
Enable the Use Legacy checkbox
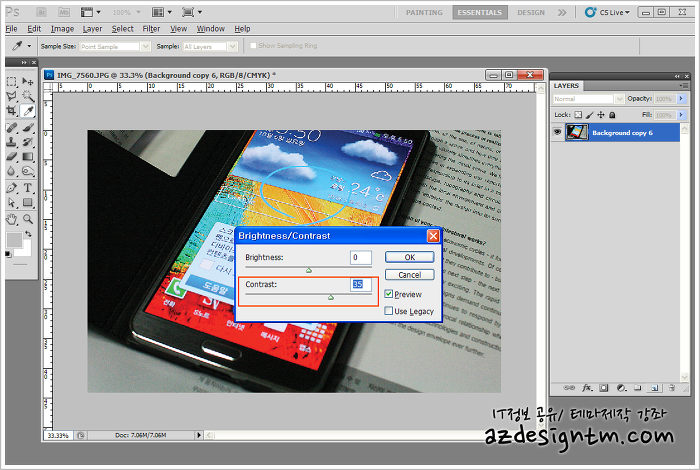pos(388,311)
